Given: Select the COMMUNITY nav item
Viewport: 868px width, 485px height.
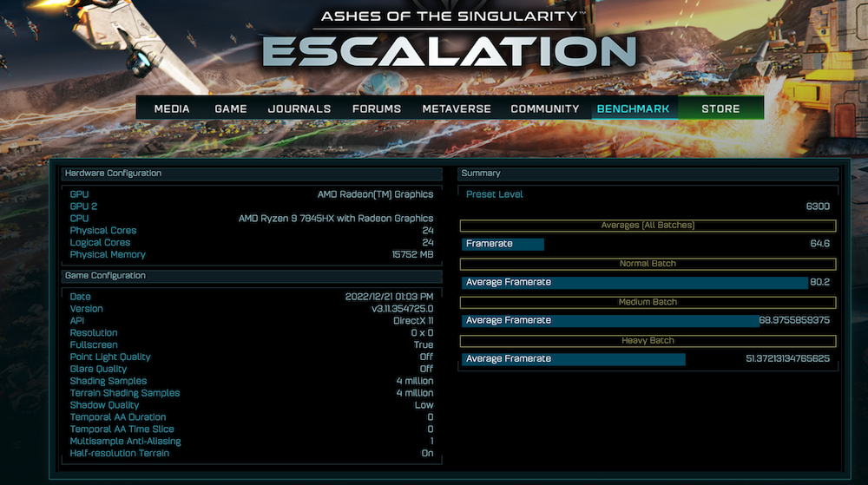Looking at the screenshot, I should click(x=545, y=109).
